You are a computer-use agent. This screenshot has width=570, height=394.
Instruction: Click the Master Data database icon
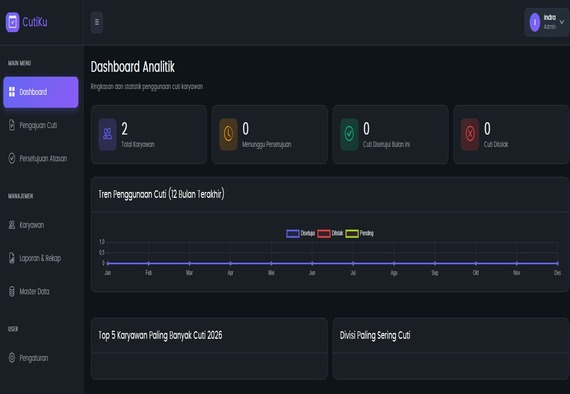point(12,292)
